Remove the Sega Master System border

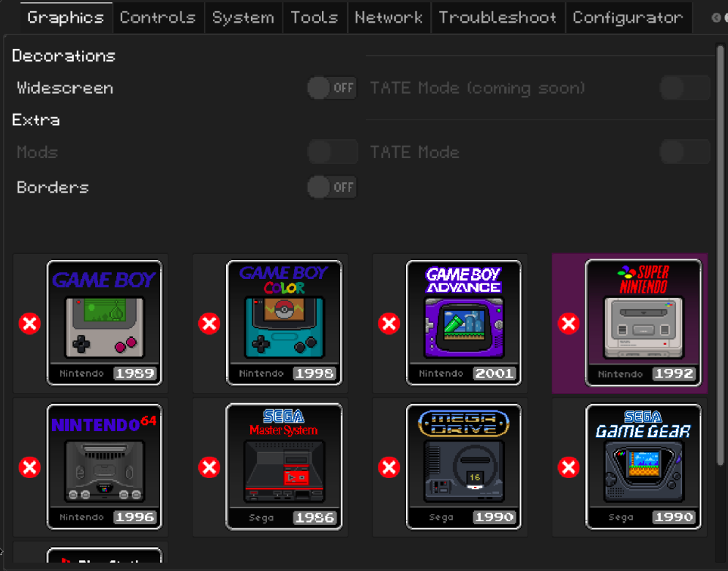coord(209,467)
